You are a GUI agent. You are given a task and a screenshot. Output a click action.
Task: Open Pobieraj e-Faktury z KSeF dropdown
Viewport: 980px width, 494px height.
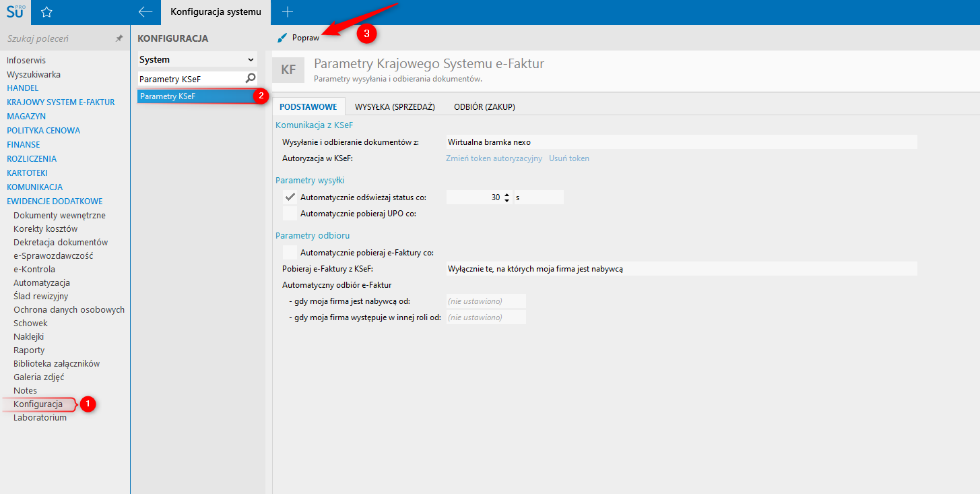682,268
